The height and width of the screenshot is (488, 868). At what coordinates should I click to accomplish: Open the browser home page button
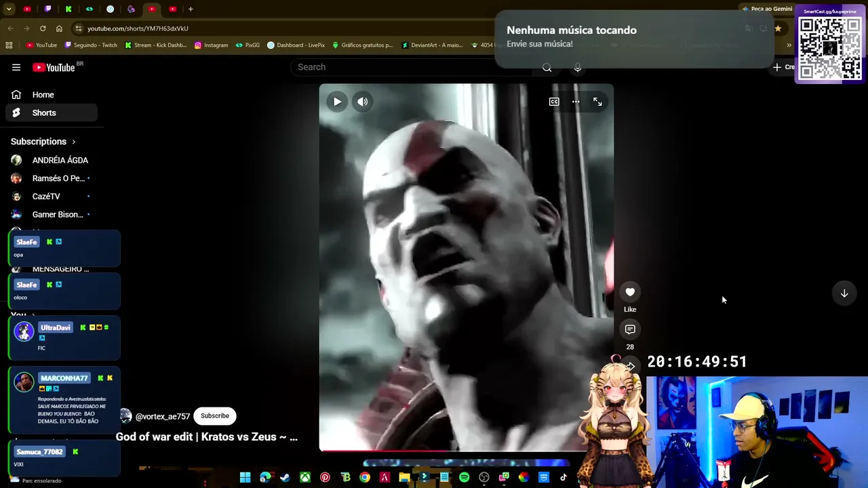click(x=59, y=28)
